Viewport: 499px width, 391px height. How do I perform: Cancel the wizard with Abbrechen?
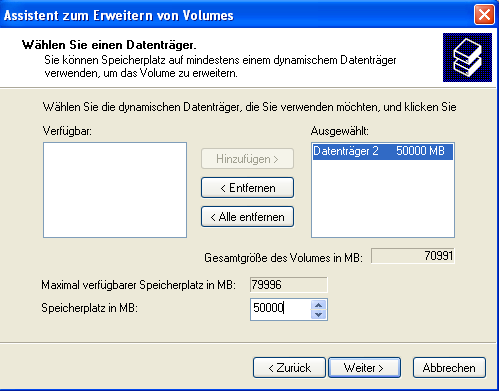click(x=449, y=368)
